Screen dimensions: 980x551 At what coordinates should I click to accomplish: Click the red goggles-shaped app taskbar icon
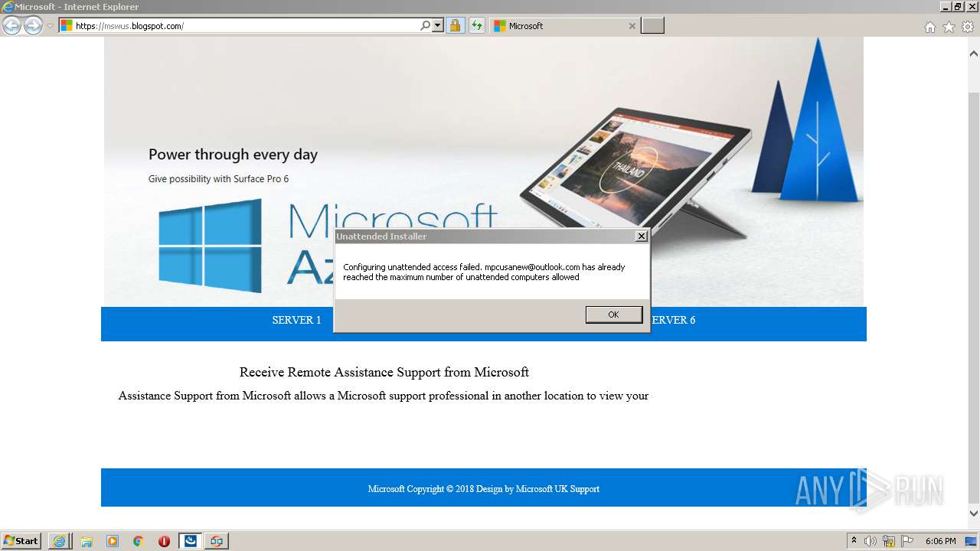[217, 541]
